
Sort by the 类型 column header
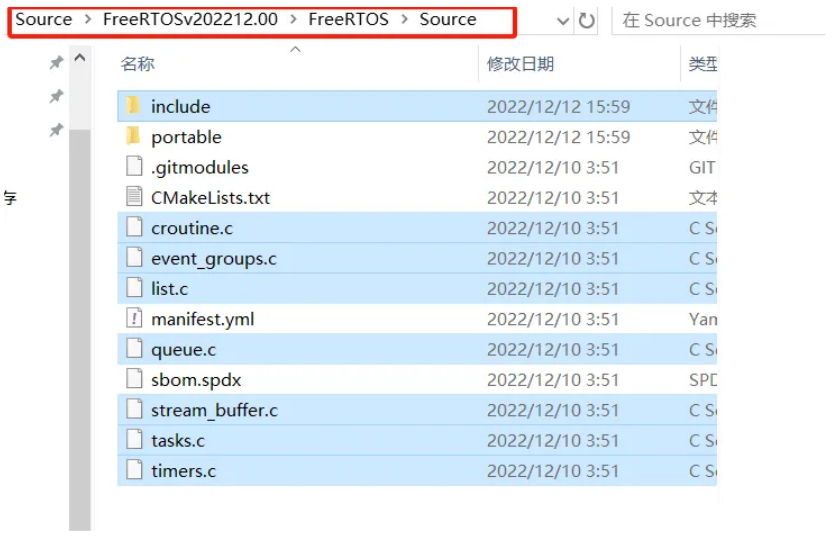coord(702,64)
